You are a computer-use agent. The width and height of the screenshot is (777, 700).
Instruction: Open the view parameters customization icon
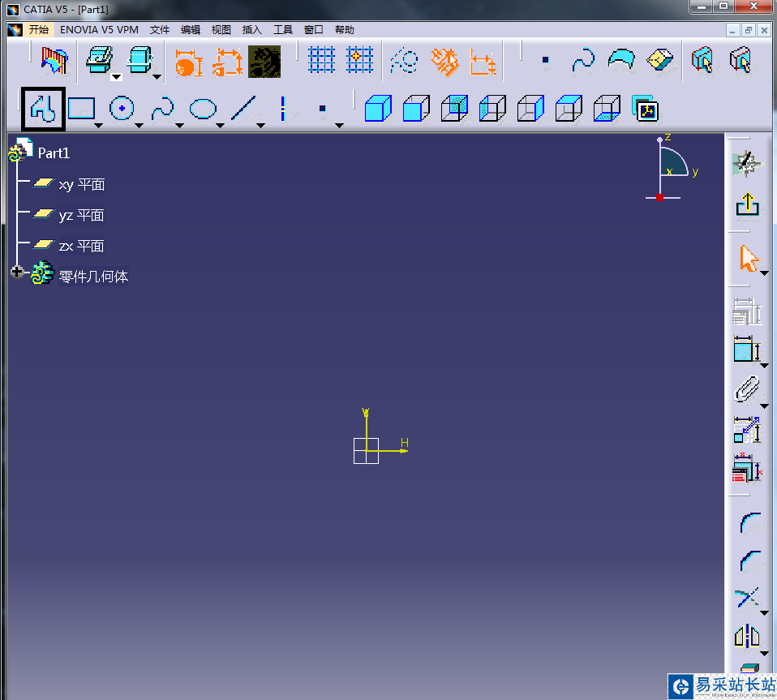[645, 109]
